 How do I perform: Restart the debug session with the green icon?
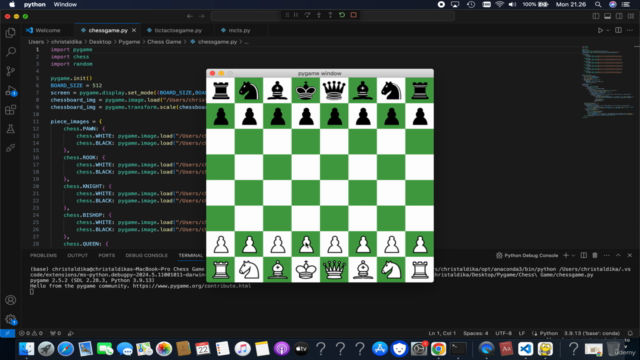[x=342, y=15]
